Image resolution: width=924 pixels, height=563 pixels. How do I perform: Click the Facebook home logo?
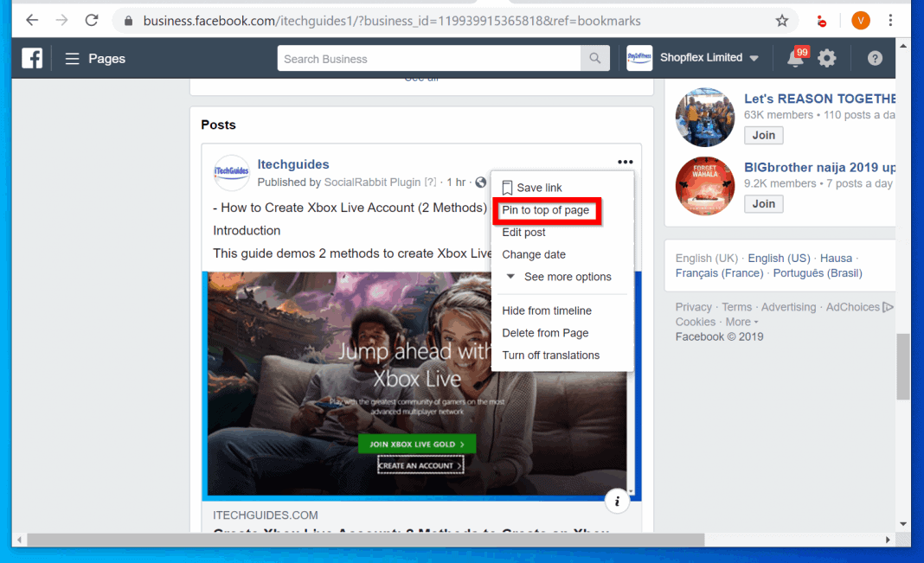click(33, 58)
